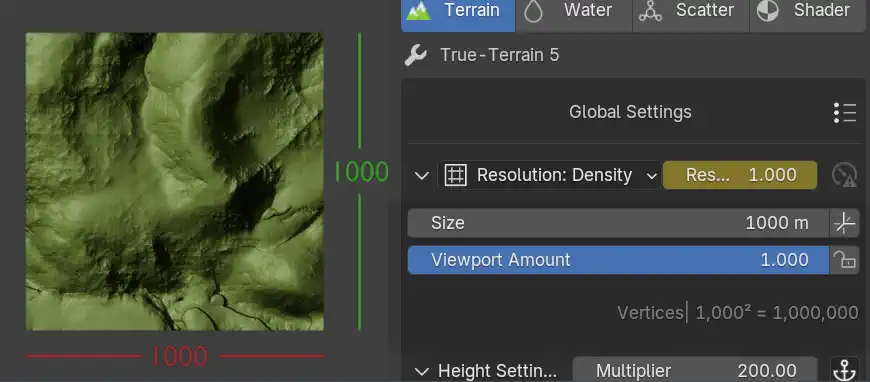The image size is (870, 382).
Task: Adjust the Viewport Amount slider
Action: 618,260
